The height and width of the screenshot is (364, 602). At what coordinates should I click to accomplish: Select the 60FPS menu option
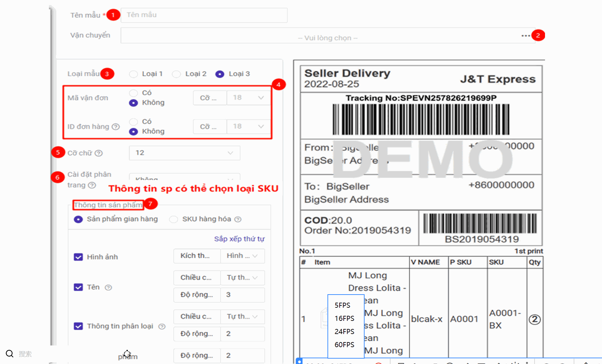(344, 344)
